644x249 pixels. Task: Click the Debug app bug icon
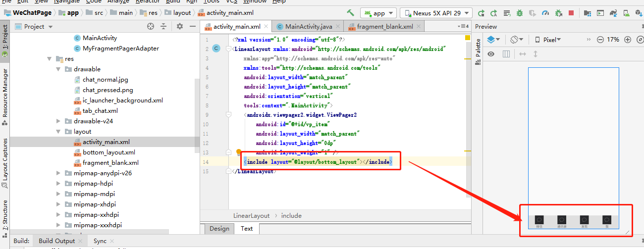point(520,13)
